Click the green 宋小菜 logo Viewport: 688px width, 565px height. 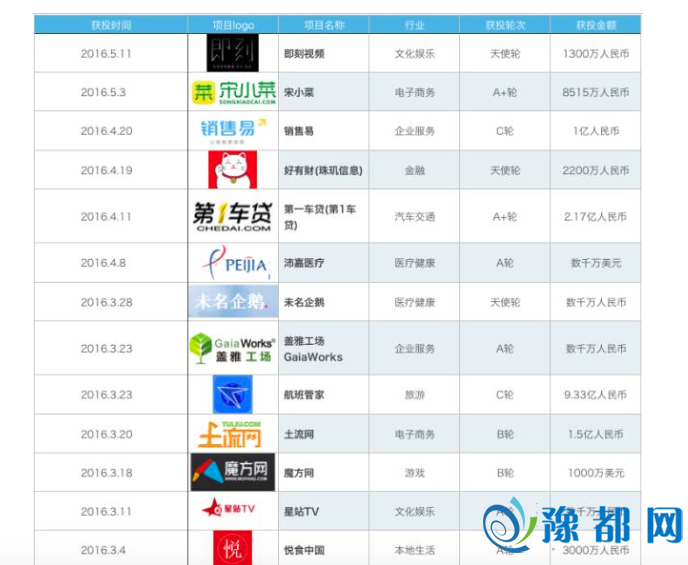click(233, 93)
